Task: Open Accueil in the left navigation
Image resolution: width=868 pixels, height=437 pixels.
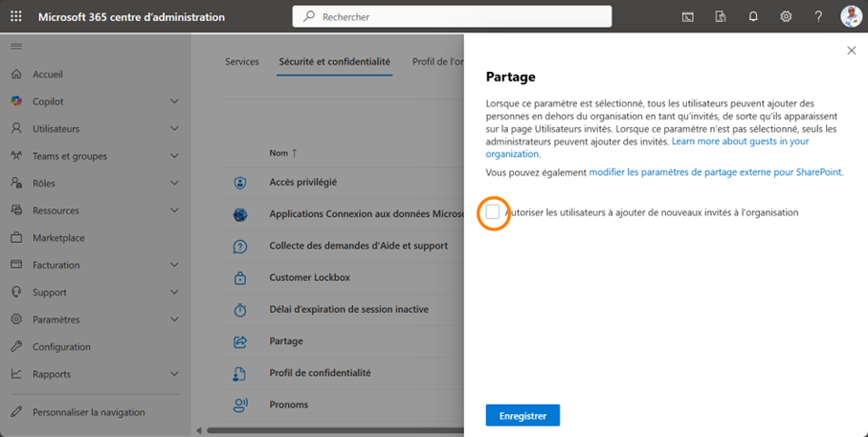Action: [x=48, y=75]
